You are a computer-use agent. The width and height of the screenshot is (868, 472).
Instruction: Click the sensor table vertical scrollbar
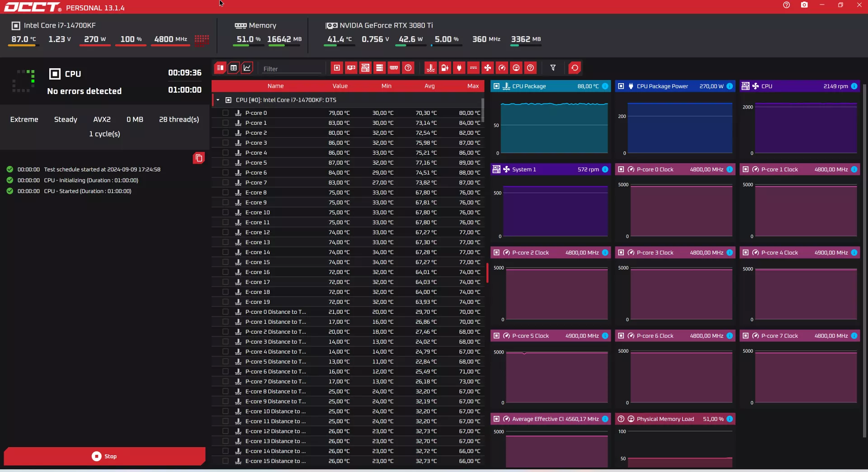click(x=483, y=110)
